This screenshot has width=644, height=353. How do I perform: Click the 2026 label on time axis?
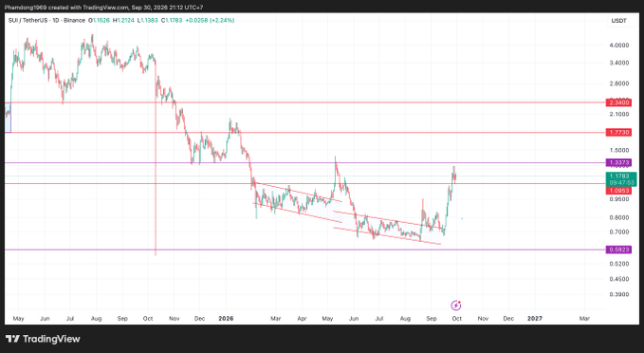pos(226,319)
